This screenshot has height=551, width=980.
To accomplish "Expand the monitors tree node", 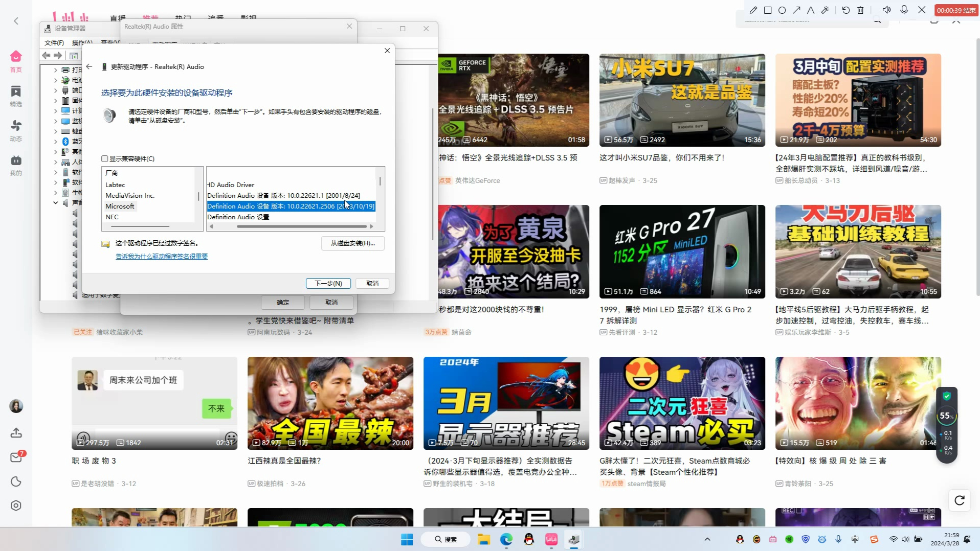I will (56, 121).
